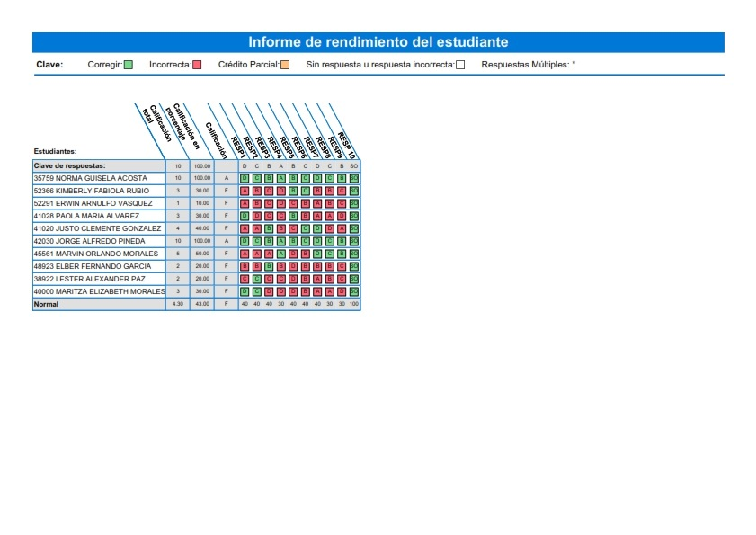Click total score 5 in MARVIN ORLANDO MORALES row

[178, 254]
